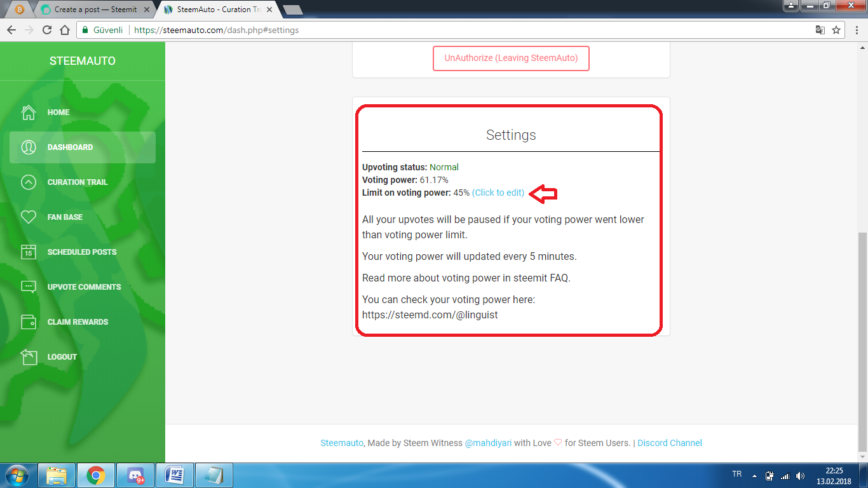Screen dimensions: 868x488
Task: Click the volume speaker tray icon
Action: (x=800, y=475)
